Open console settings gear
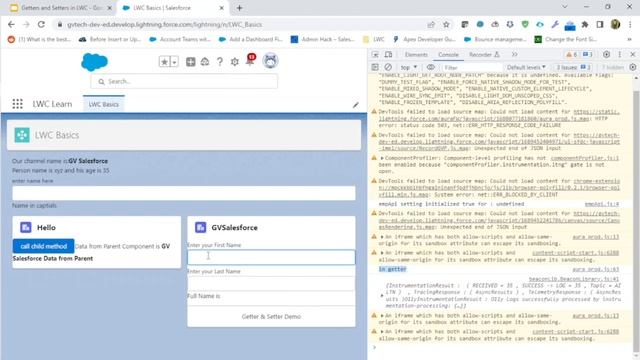The height and width of the screenshot is (360, 640). pyautogui.click(x=633, y=67)
